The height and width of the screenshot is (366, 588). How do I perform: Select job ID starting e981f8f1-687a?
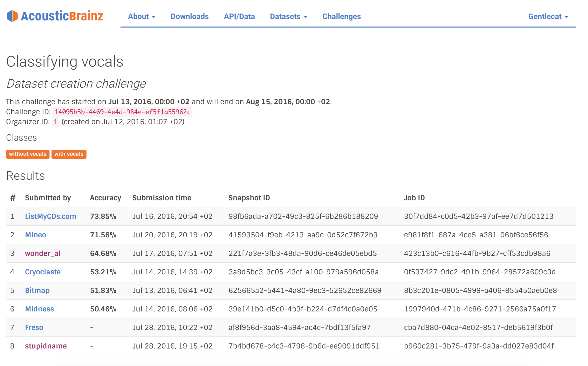(476, 235)
